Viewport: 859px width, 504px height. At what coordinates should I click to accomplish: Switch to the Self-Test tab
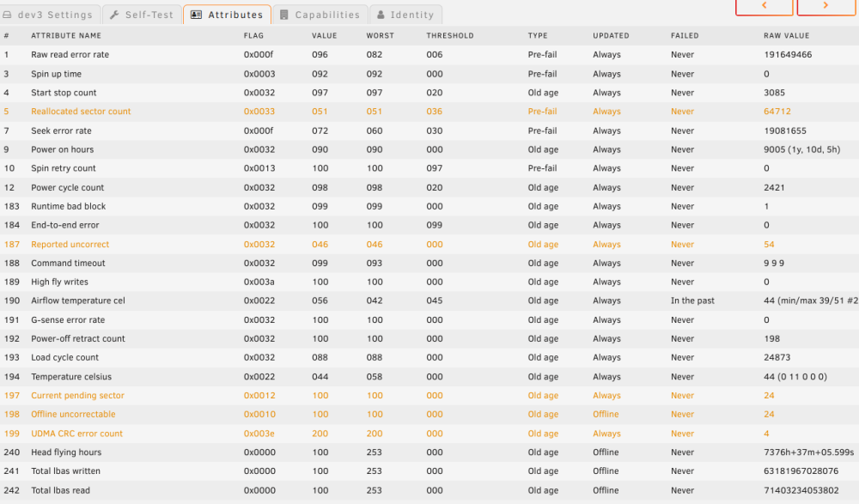click(142, 15)
